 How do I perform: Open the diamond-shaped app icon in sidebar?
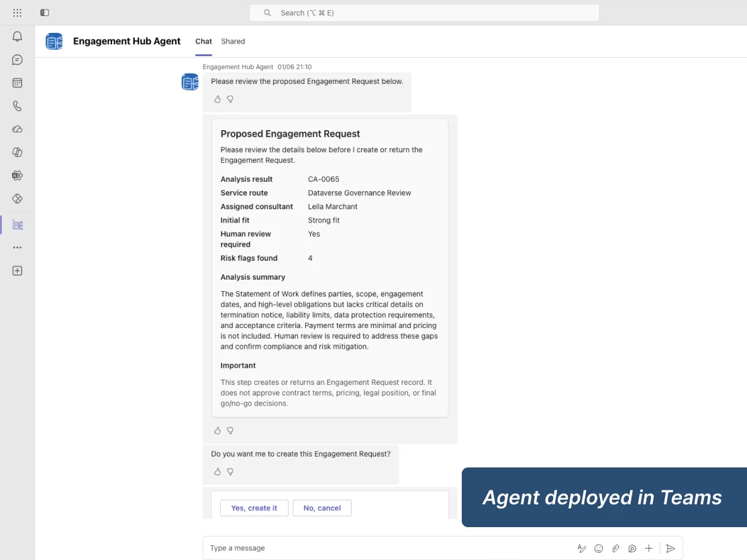tap(17, 199)
